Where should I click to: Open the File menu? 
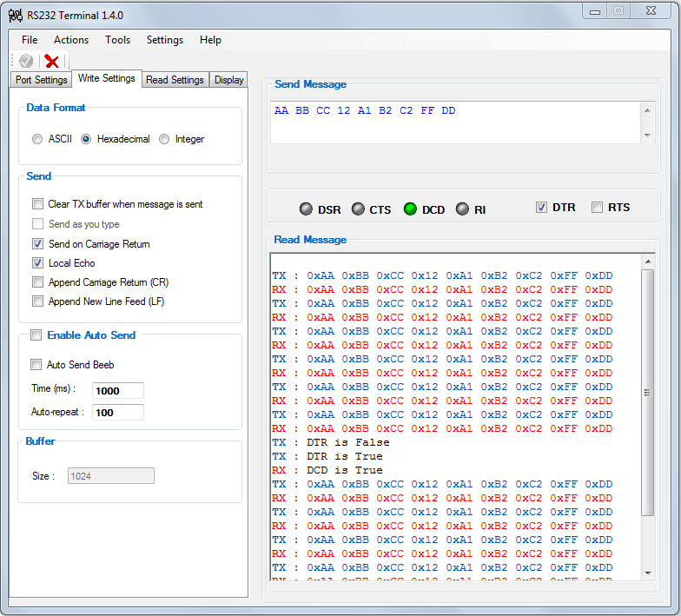pyautogui.click(x=30, y=40)
